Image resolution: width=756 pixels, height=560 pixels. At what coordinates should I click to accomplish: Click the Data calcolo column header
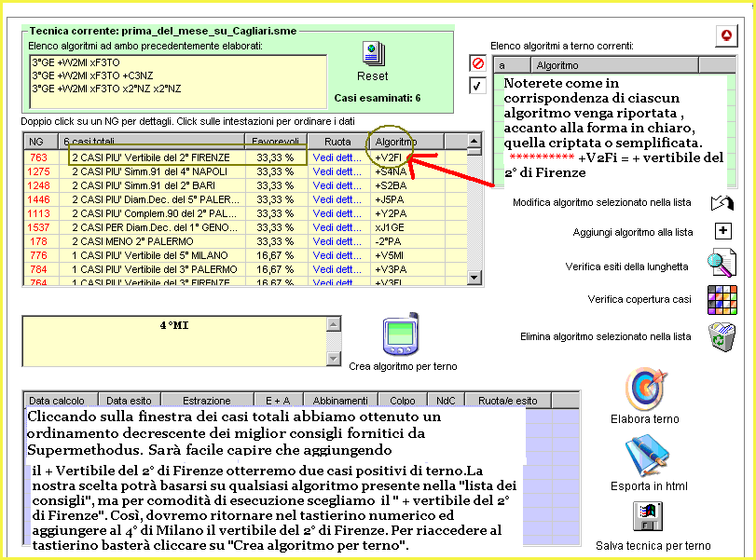(61, 401)
